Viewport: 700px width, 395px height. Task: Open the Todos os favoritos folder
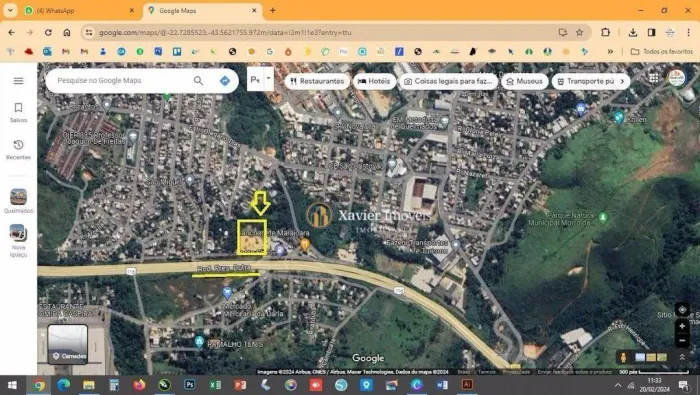662,52
